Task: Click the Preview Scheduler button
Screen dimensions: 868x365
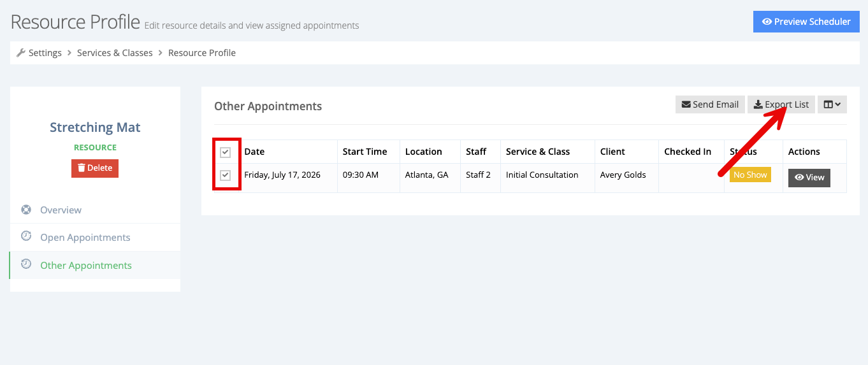Action: pos(806,22)
